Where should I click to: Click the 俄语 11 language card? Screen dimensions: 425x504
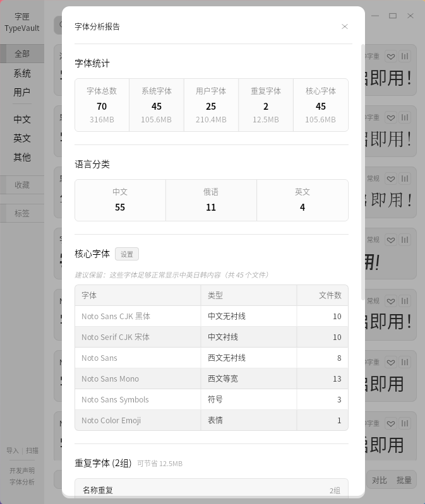(211, 200)
